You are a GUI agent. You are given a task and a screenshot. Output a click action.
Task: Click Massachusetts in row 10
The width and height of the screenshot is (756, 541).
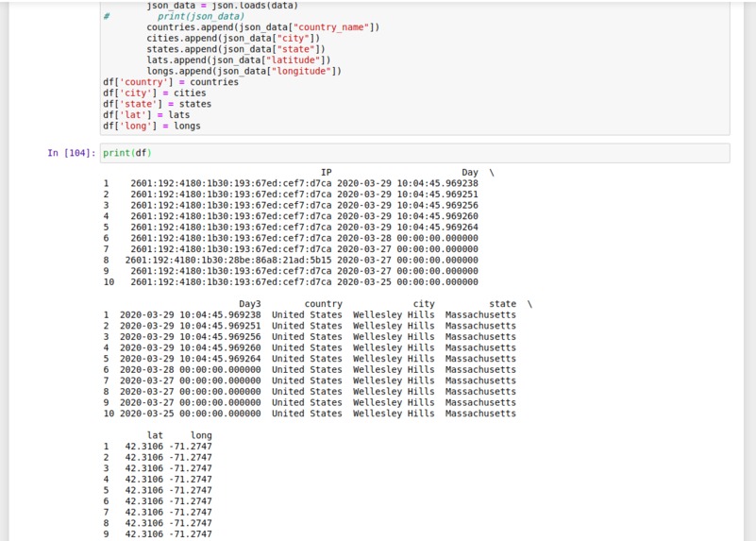(480, 414)
